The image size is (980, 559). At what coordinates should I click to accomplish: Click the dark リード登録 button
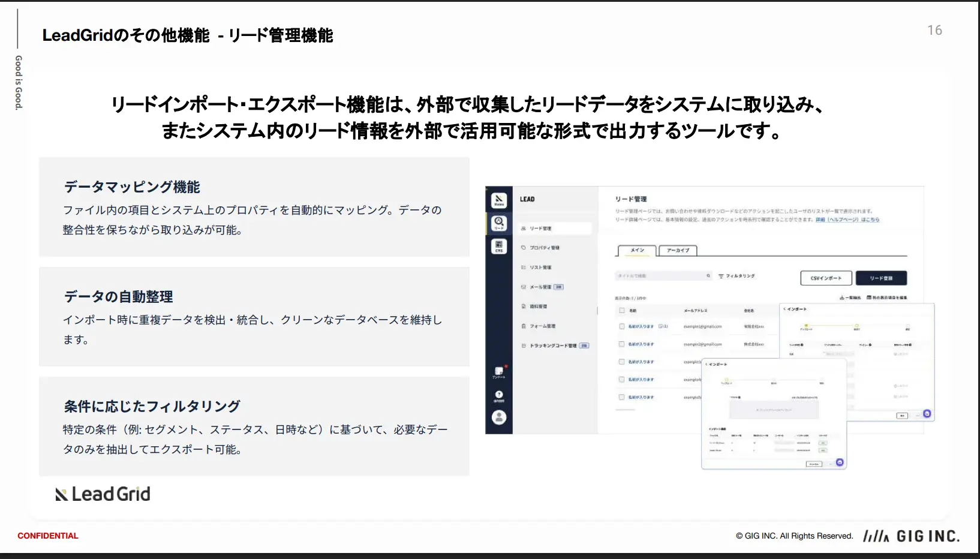point(880,278)
